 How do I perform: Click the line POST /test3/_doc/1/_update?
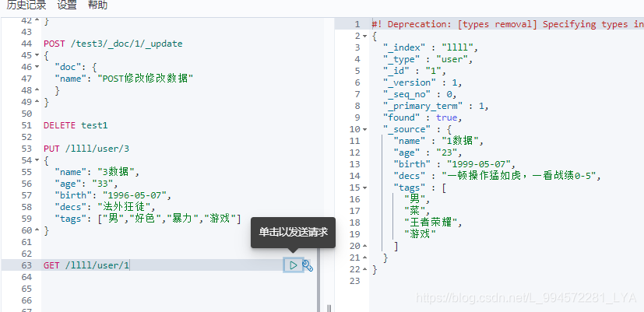[x=114, y=44]
